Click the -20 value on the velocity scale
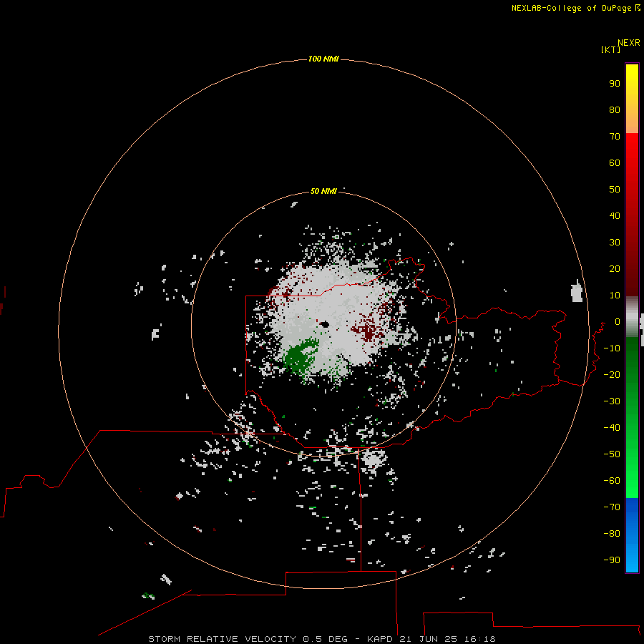 coord(612,374)
